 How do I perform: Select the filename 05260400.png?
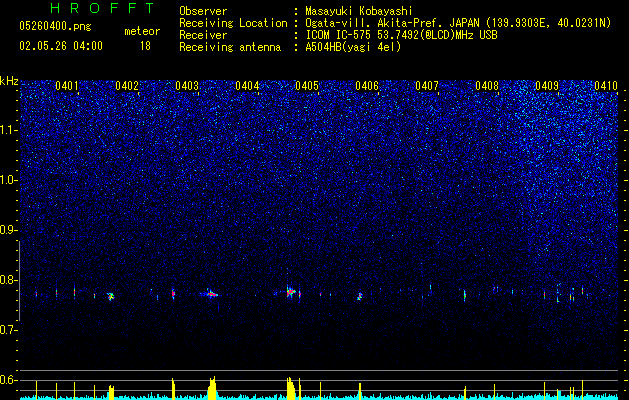[55, 26]
